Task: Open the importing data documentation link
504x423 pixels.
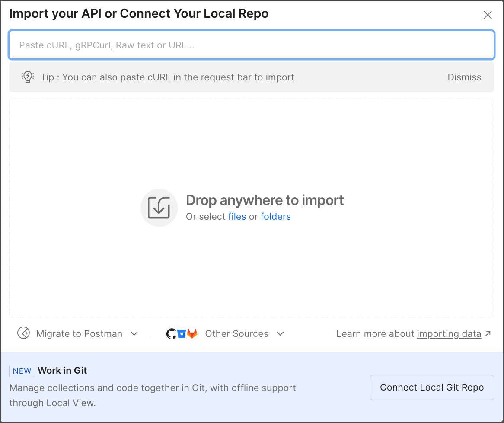Action: (449, 333)
